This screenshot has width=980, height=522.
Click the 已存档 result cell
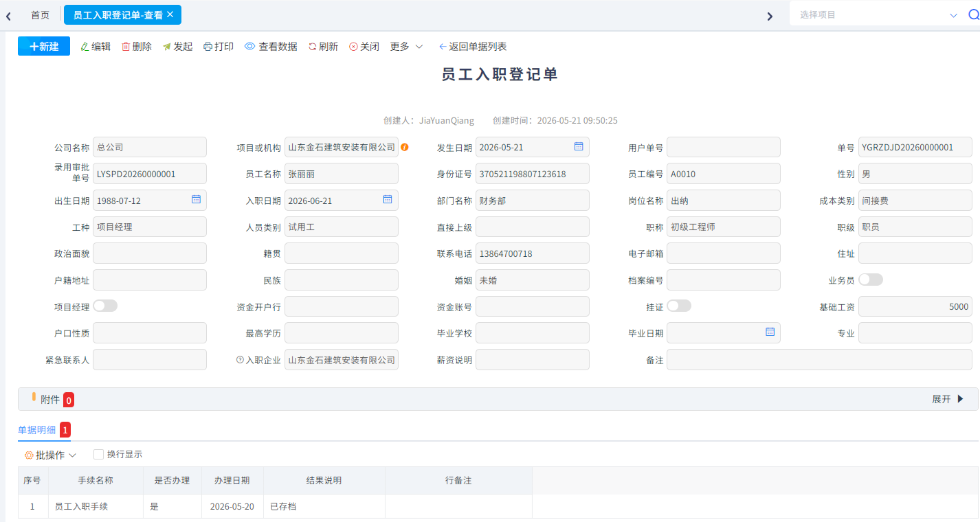[324, 506]
